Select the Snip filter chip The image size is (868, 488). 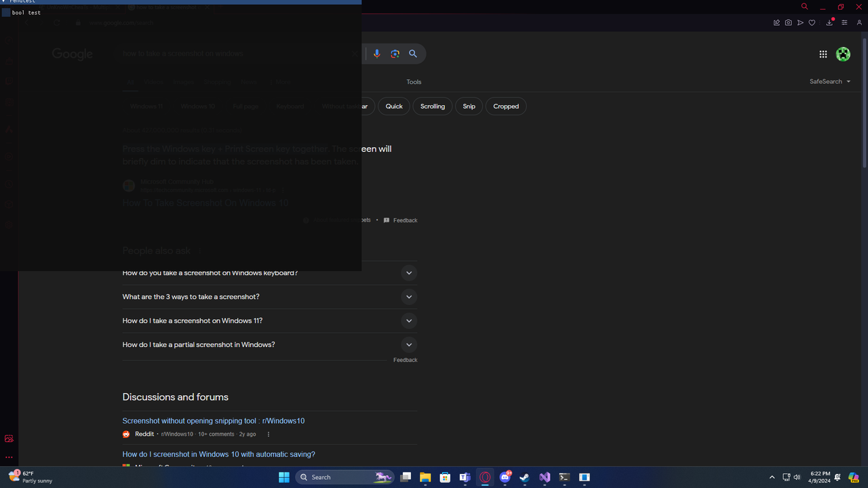point(469,106)
